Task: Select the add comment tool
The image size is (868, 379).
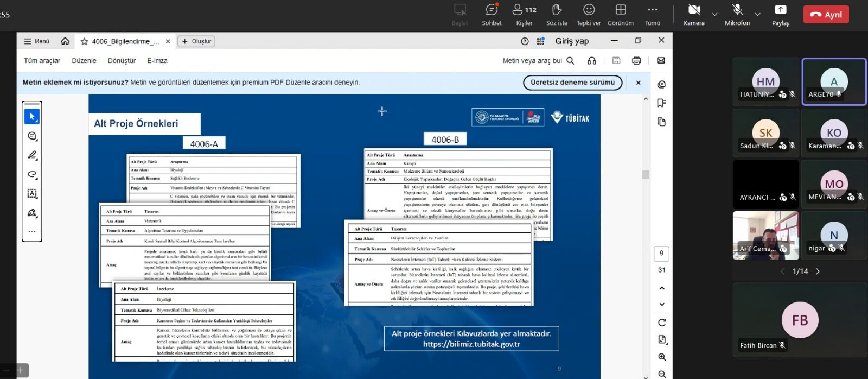Action: pyautogui.click(x=32, y=136)
